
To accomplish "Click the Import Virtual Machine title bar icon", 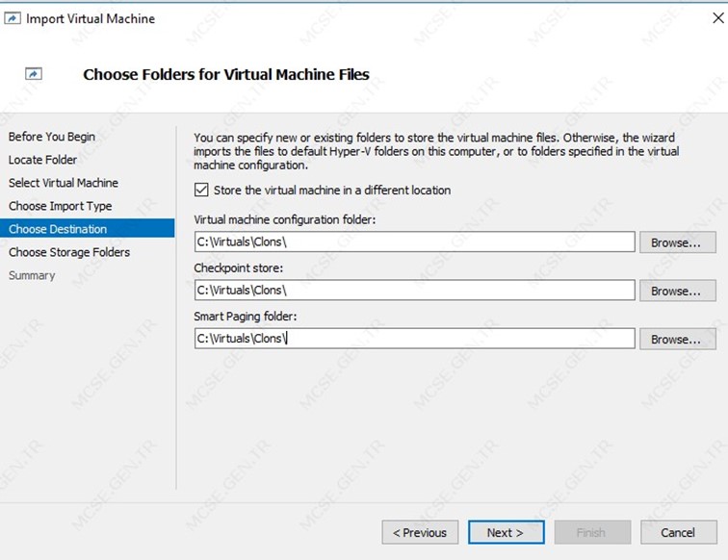I will [x=13, y=18].
